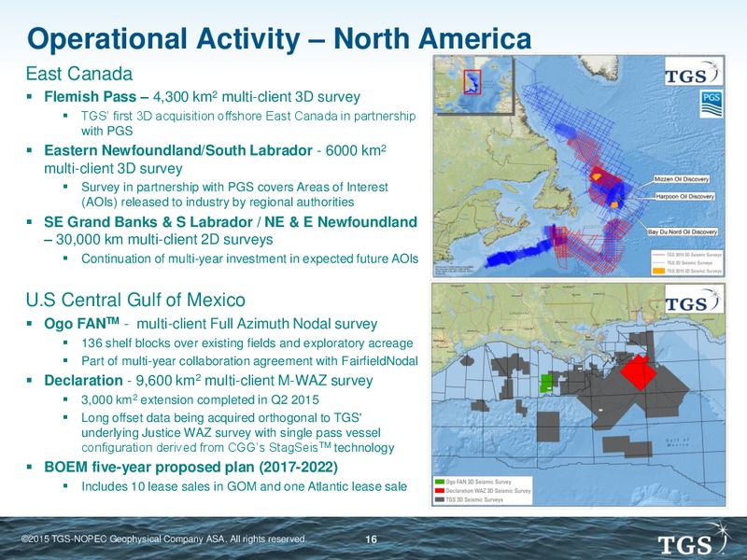Click 'SE Grand Banks & S Labrador' bold heading

tap(231, 222)
